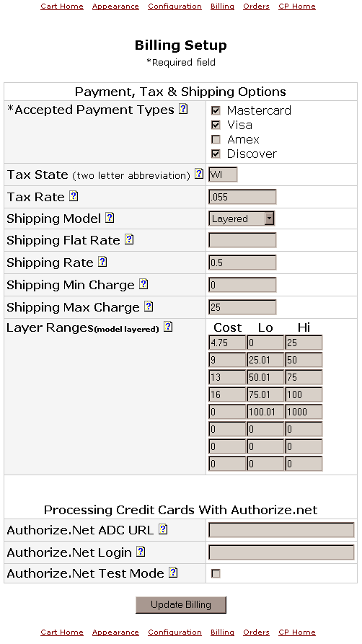The image size is (362, 644).
Task: Toggle Authorize.Net Test Mode checkbox
Action: click(216, 573)
